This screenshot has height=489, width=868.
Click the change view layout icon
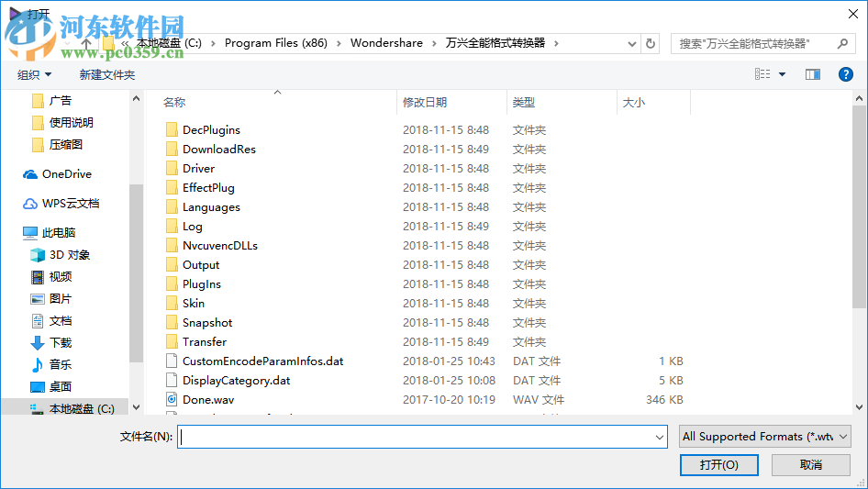pos(762,74)
